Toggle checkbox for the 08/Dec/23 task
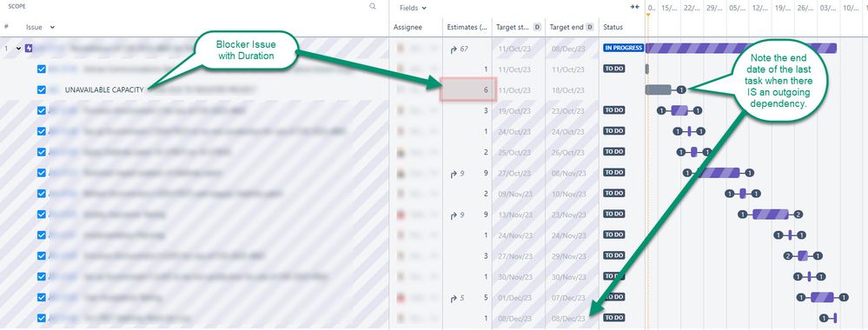Screen dimensions: 868x330 [x=42, y=319]
